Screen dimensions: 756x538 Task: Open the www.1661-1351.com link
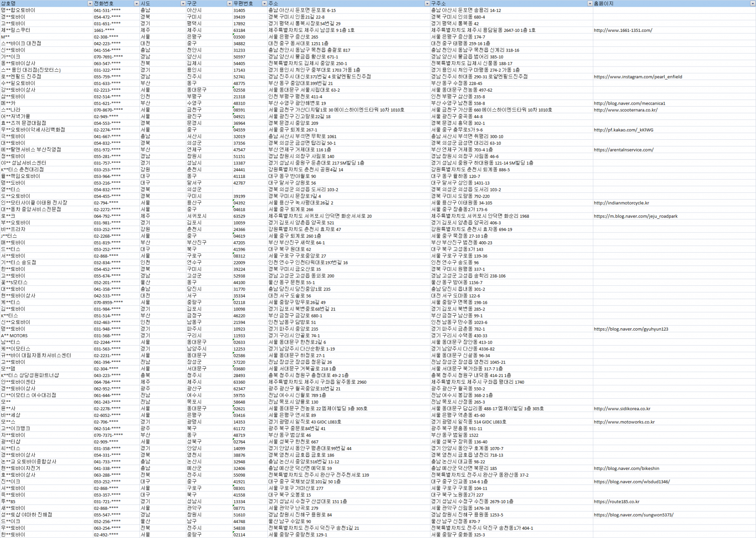[623, 30]
